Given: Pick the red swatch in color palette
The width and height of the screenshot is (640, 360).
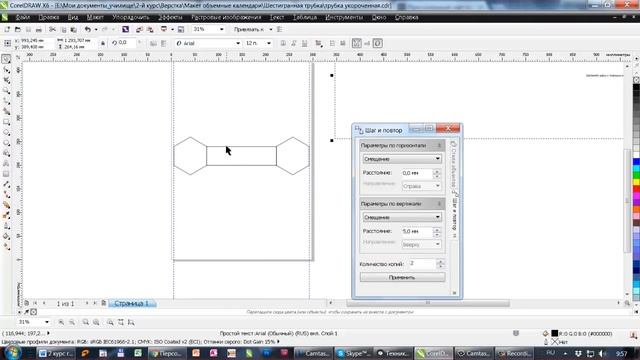Looking at the screenshot, I should pyautogui.click(x=636, y=189).
